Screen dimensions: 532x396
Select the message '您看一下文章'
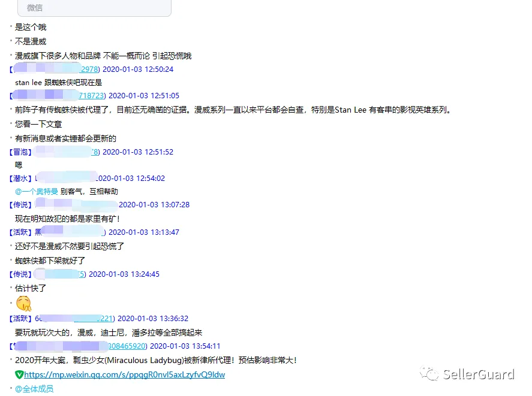[x=38, y=124]
